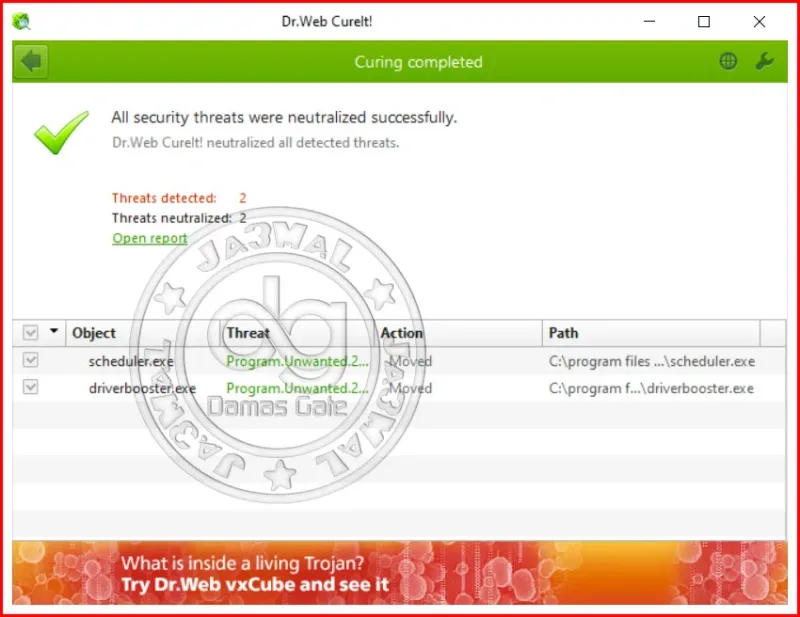This screenshot has height=617, width=800.
Task: Open settings via the wrench icon
Action: [764, 61]
